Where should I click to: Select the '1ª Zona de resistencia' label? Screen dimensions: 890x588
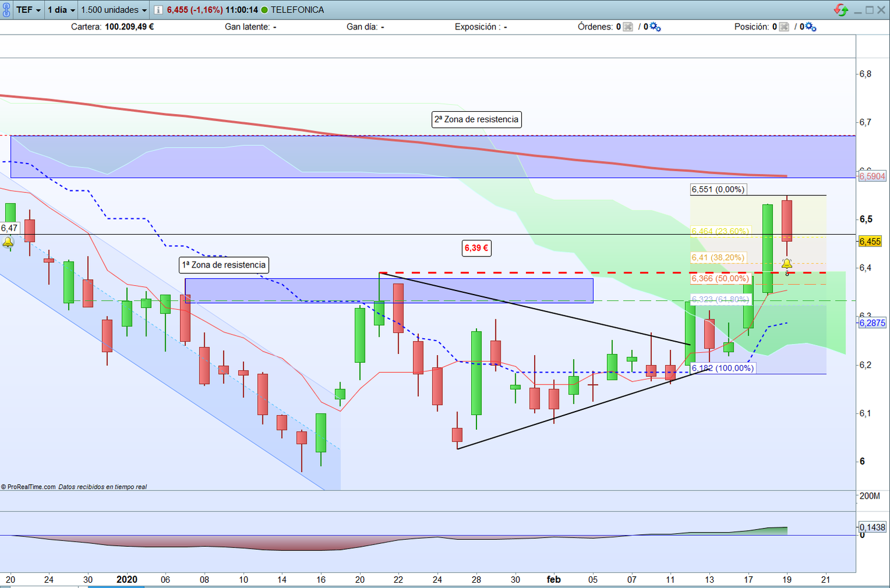coord(224,265)
